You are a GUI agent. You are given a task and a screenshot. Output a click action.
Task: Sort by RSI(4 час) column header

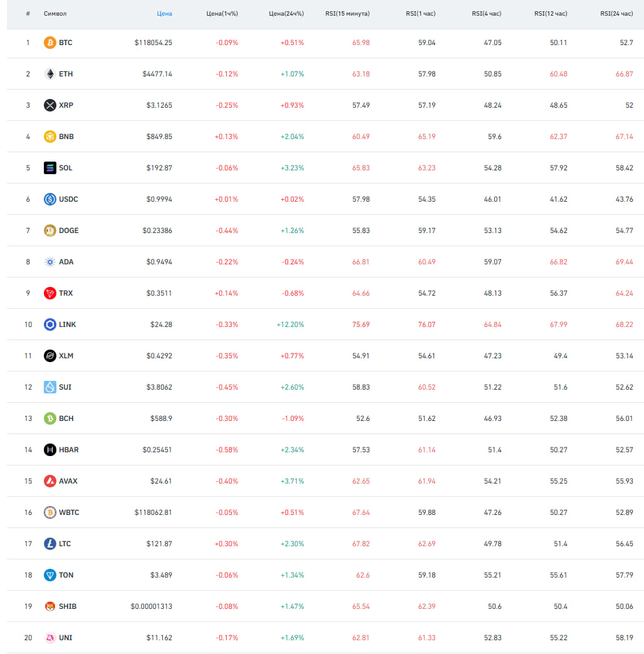tap(486, 14)
